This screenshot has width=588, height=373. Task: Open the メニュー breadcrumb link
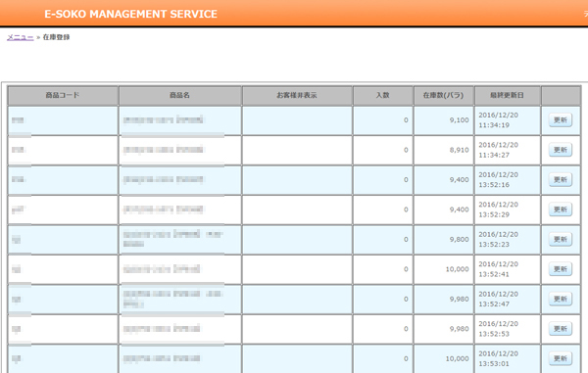point(21,37)
